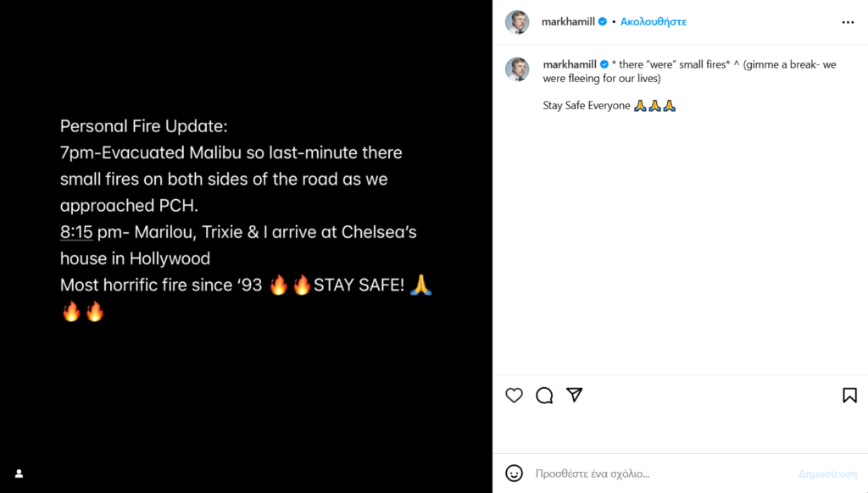Click the profile avatar in the post header
The width and height of the screenshot is (868, 493).
click(x=517, y=22)
